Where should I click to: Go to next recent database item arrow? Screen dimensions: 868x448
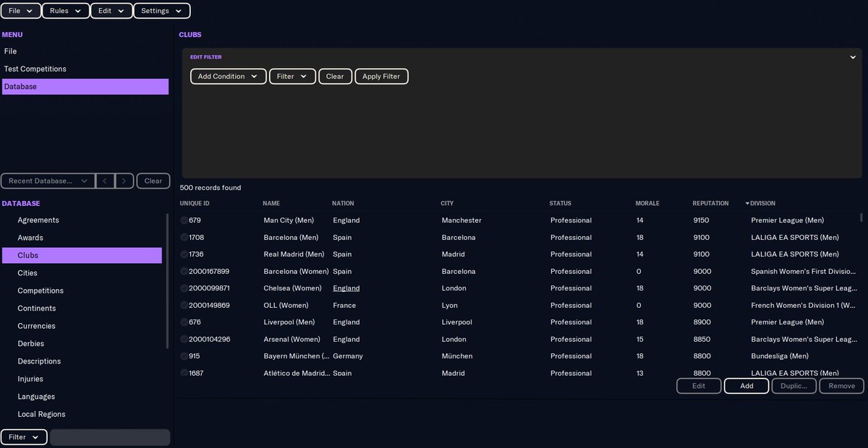click(x=124, y=181)
